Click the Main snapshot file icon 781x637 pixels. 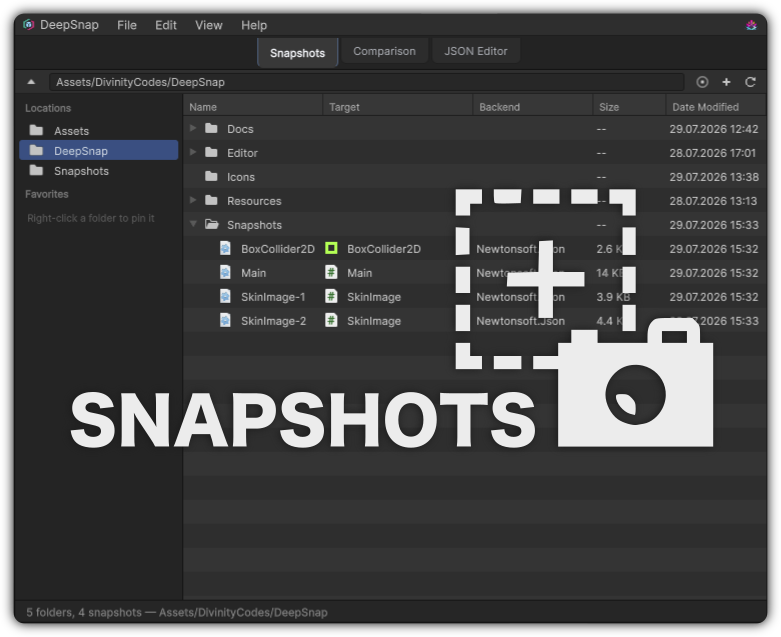tap(225, 272)
